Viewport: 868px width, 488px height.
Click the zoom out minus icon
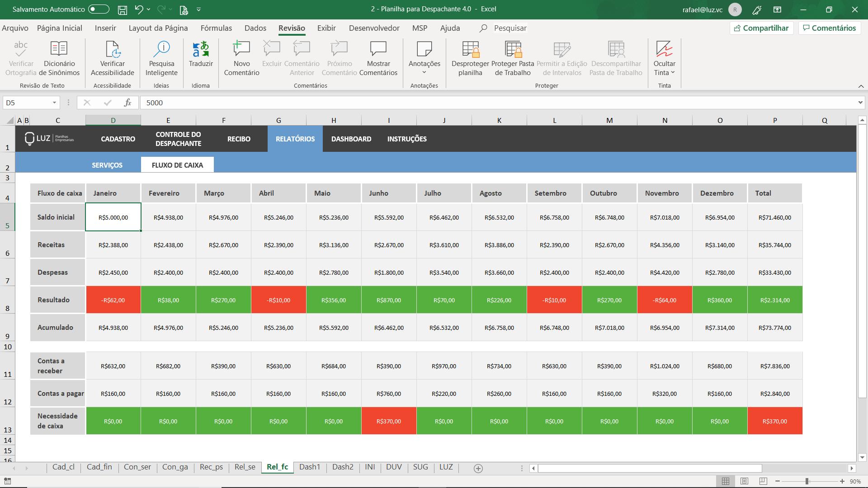coord(778,481)
